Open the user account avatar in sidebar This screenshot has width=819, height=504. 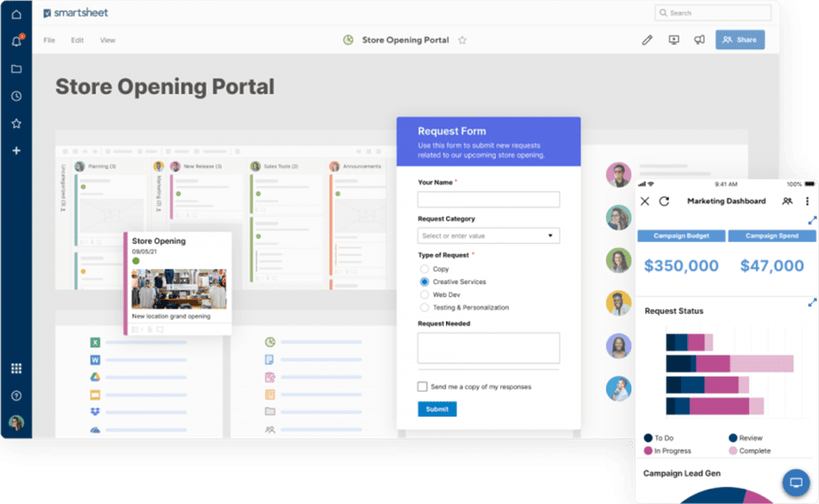point(16,423)
